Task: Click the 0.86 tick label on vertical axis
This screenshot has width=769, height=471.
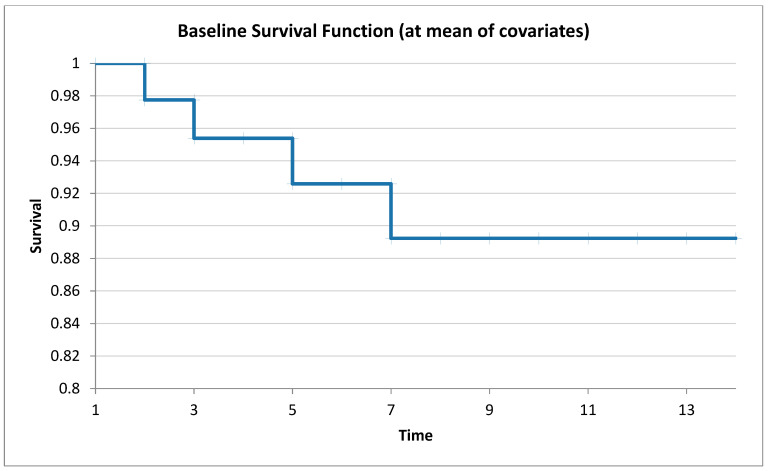Action: tap(66, 291)
